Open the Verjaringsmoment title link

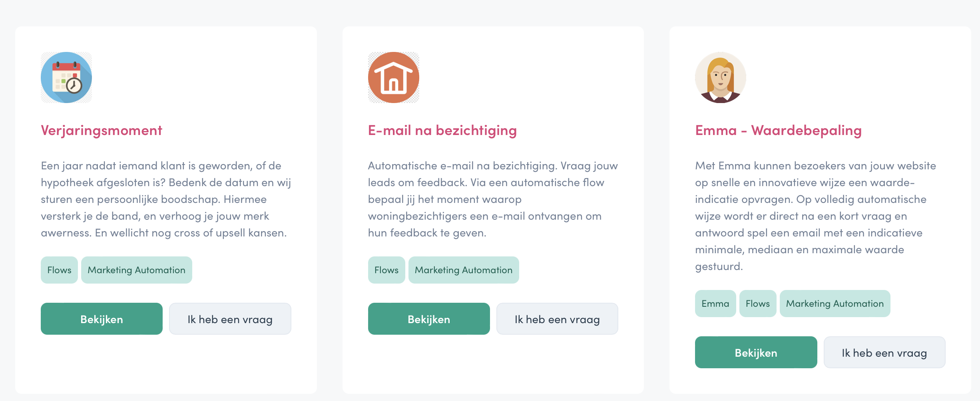[x=102, y=131]
